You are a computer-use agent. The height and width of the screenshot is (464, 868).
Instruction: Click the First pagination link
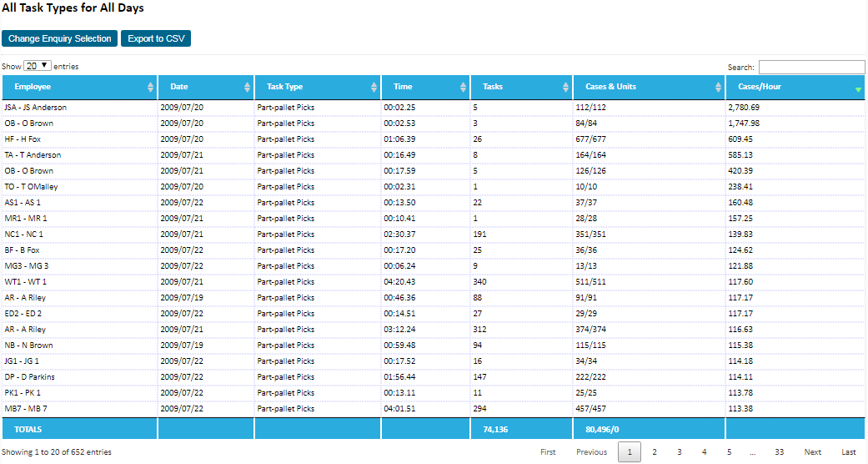pos(548,451)
